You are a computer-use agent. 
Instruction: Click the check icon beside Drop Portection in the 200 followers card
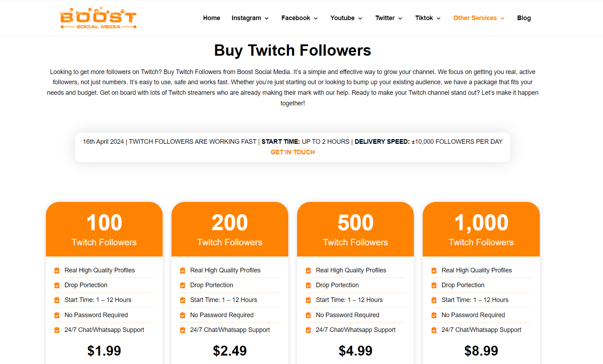[182, 285]
